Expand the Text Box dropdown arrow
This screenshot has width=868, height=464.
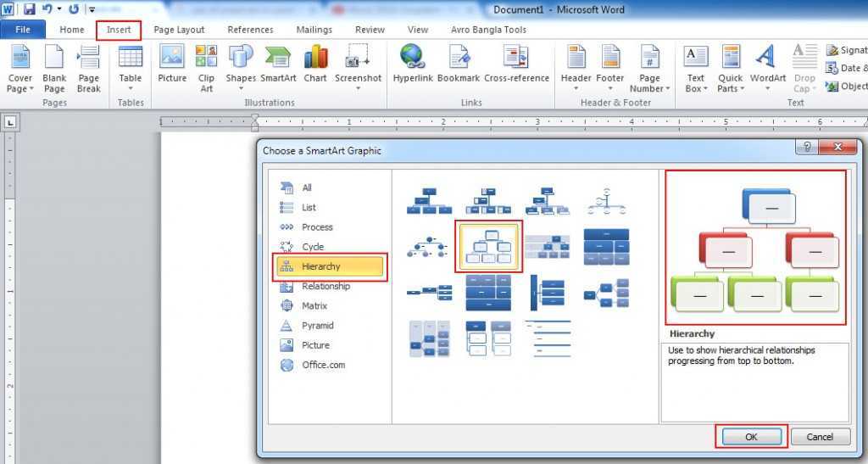coord(706,89)
